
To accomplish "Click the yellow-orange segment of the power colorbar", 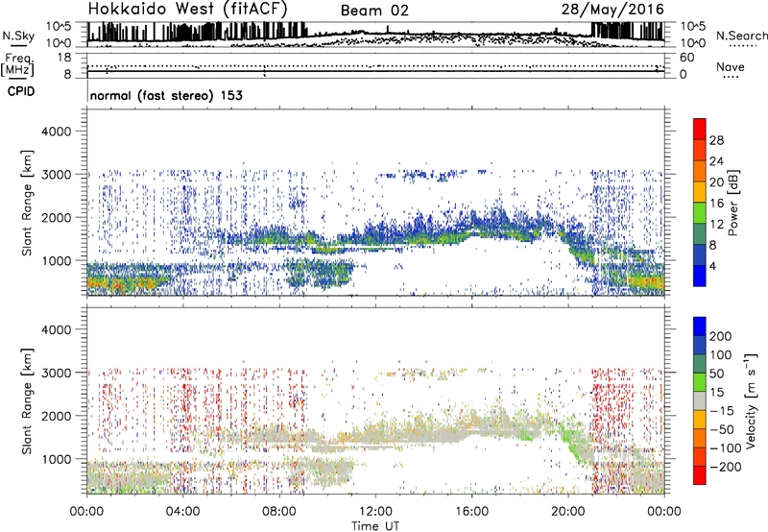I will click(x=700, y=191).
